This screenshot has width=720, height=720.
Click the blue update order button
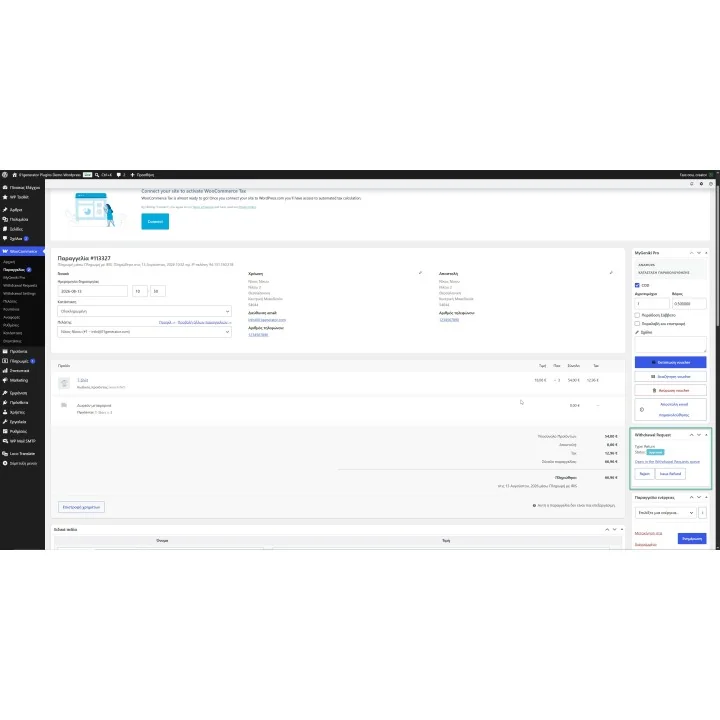point(692,539)
